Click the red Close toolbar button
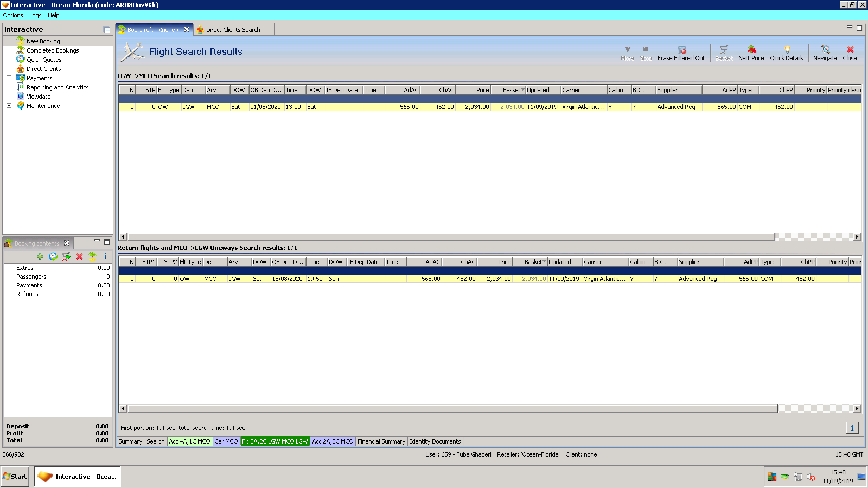This screenshot has width=868, height=488. [850, 53]
